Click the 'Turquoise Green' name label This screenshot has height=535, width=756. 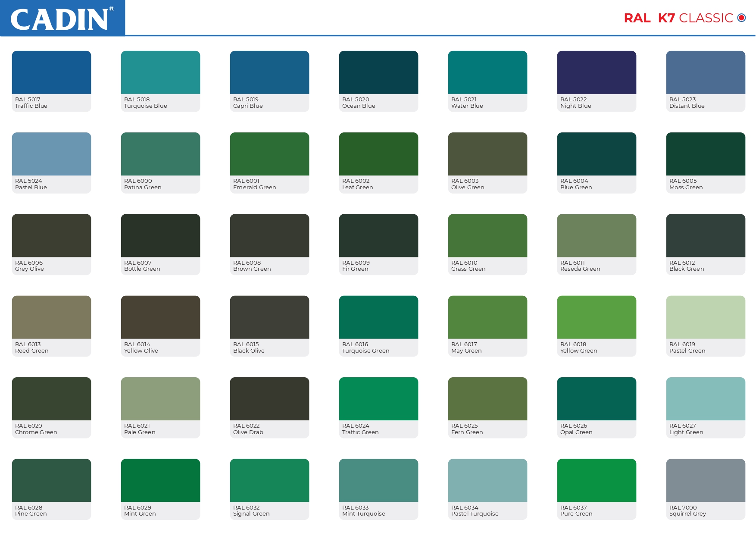tap(366, 351)
